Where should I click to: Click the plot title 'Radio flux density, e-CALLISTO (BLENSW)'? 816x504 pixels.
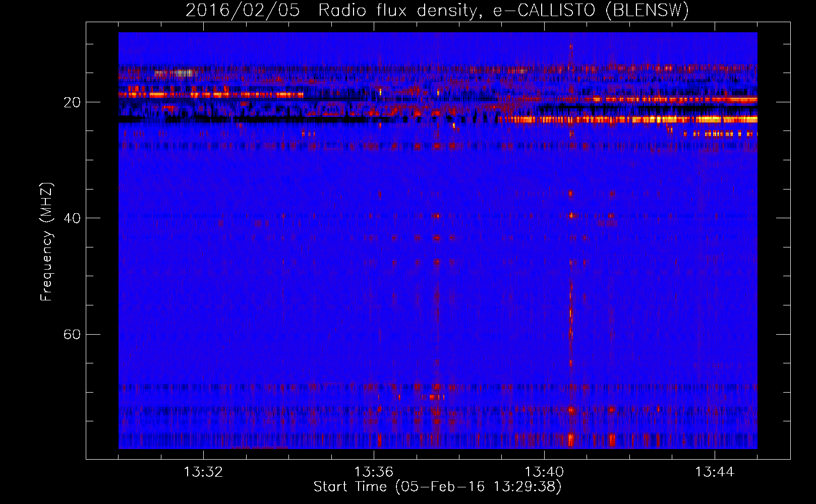click(503, 10)
